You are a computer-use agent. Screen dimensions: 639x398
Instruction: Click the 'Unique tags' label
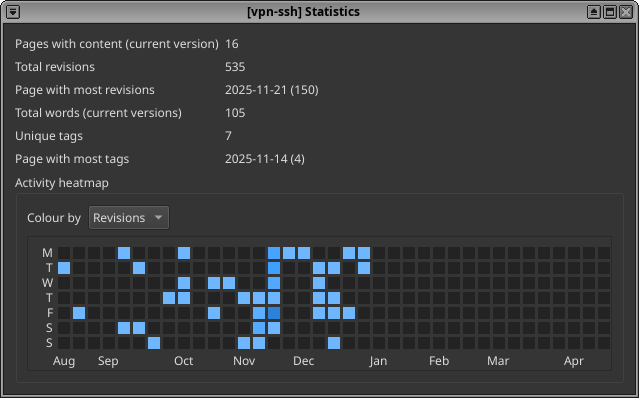49,136
